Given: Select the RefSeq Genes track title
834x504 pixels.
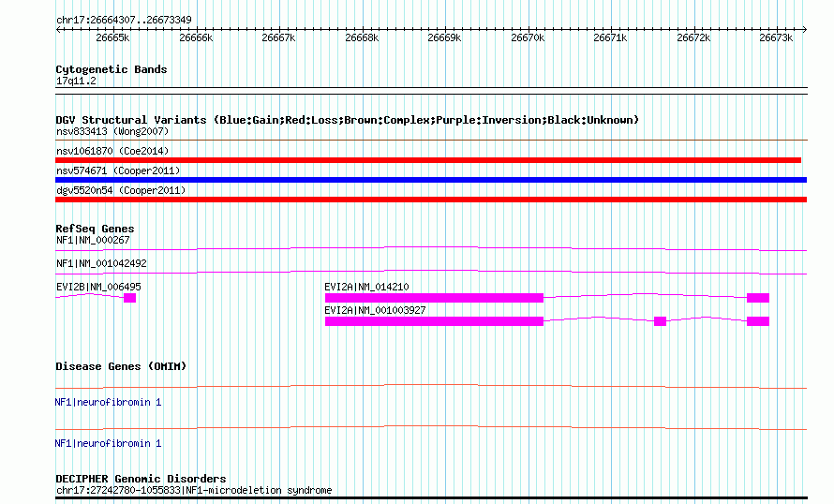Looking at the screenshot, I should pyautogui.click(x=95, y=229).
